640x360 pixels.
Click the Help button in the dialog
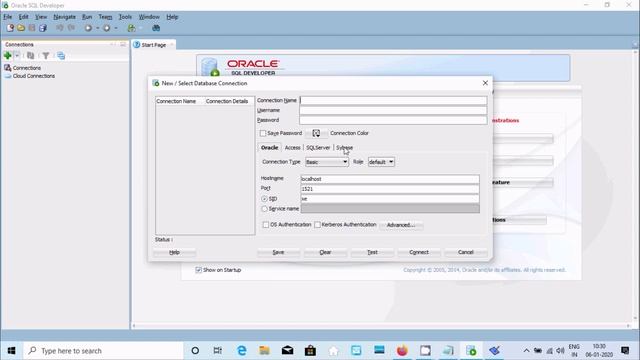click(x=174, y=252)
